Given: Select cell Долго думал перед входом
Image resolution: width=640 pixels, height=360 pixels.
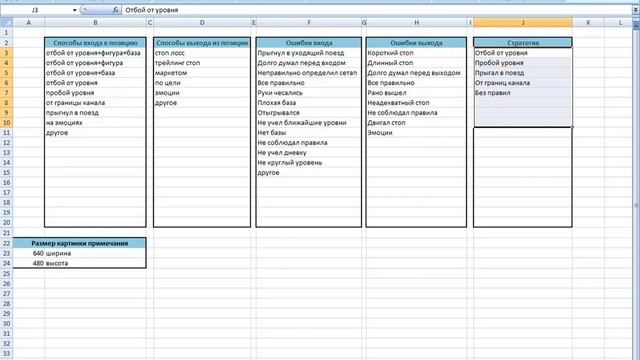Looking at the screenshot, I should tap(309, 63).
